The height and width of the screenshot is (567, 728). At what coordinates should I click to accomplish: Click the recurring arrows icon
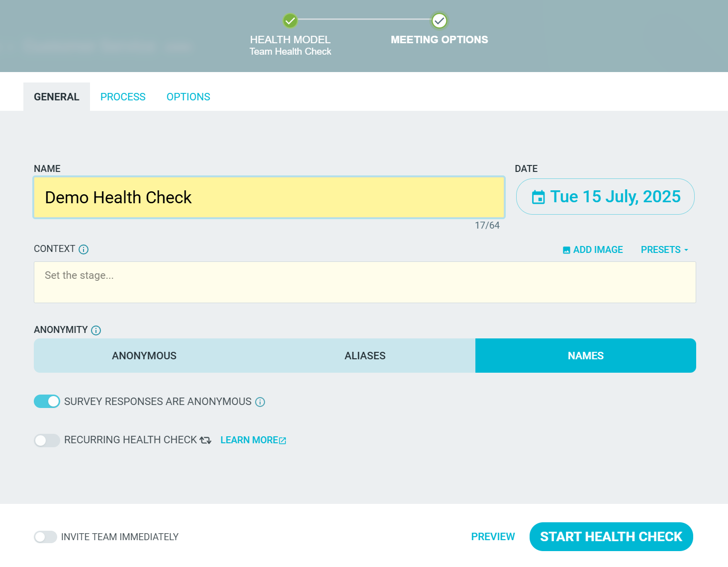click(205, 440)
